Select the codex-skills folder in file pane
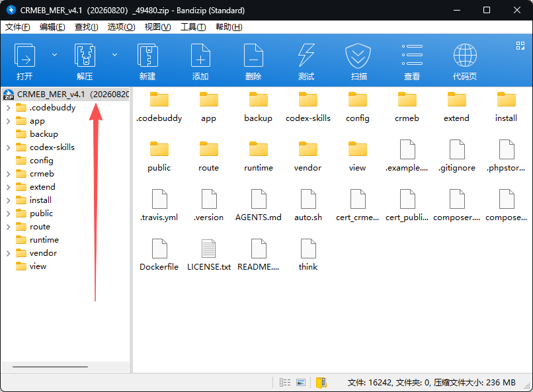This screenshot has width=533, height=392. pos(308,107)
